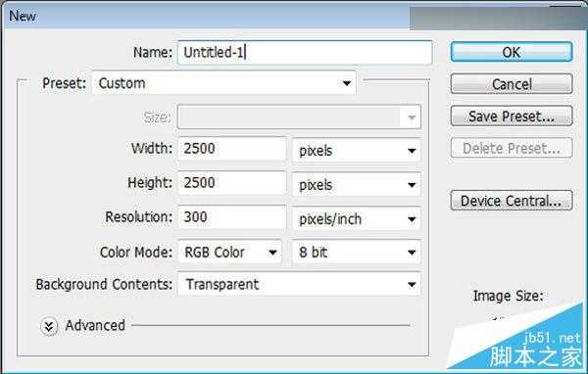Click the OK button
The image size is (588, 374).
click(512, 52)
